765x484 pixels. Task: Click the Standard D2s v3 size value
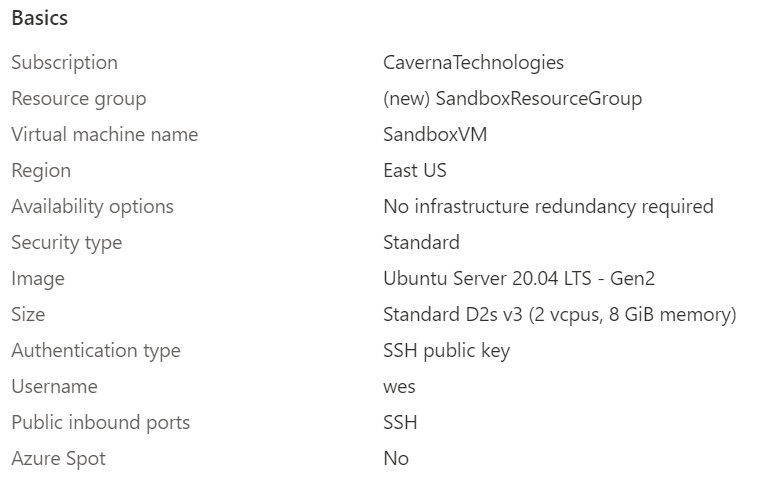pyautogui.click(x=559, y=314)
